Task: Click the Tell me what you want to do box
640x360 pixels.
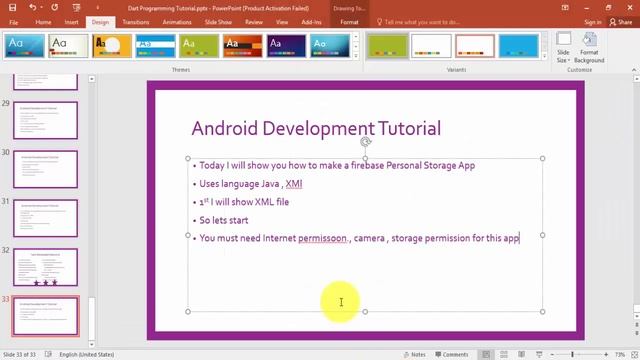Action: tap(418, 22)
